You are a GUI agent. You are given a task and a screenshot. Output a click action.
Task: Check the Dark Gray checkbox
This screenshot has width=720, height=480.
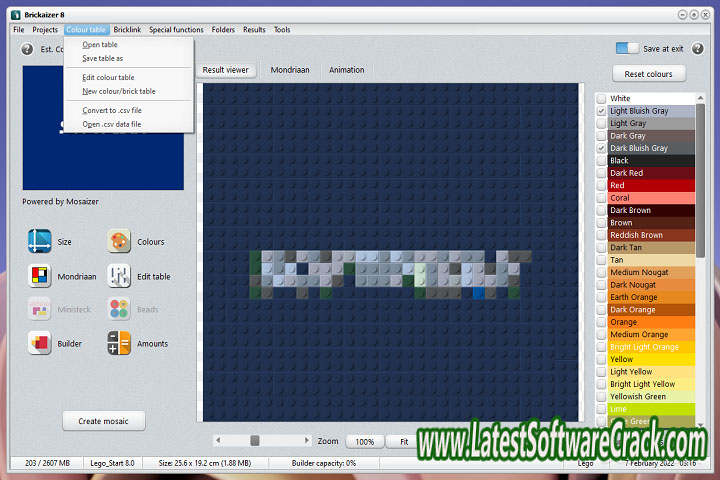click(601, 136)
